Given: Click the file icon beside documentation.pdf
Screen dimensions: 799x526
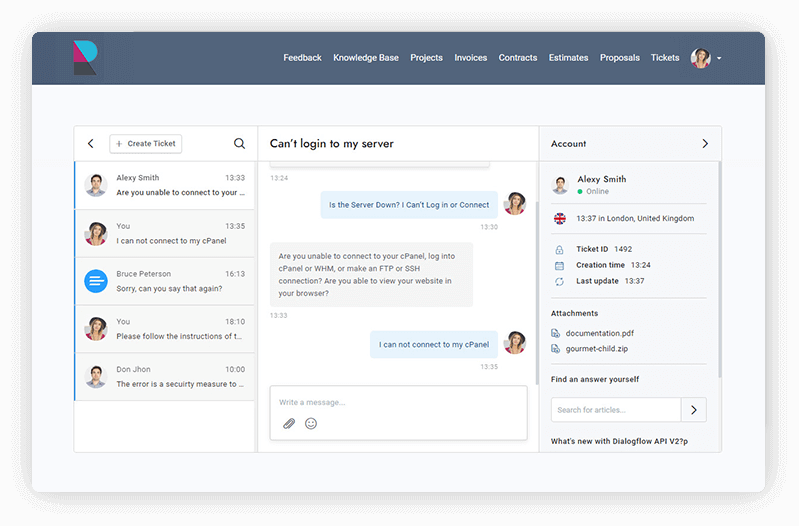Looking at the screenshot, I should point(557,333).
